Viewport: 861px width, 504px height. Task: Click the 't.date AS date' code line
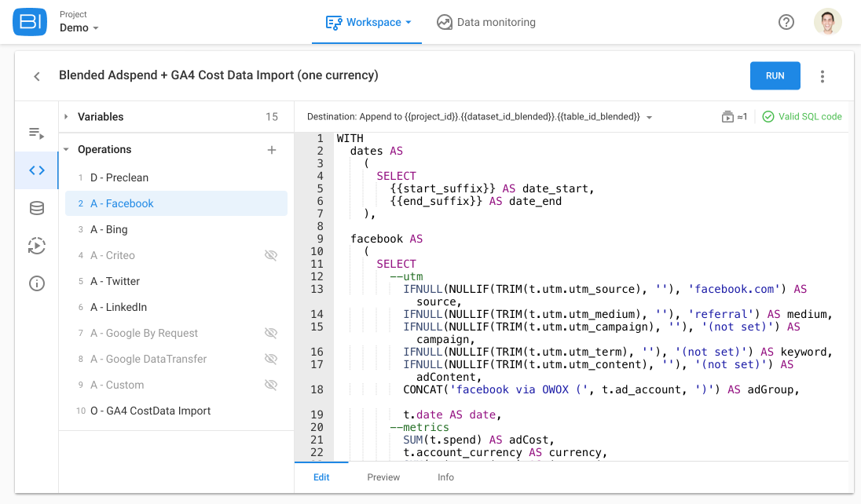pyautogui.click(x=452, y=415)
